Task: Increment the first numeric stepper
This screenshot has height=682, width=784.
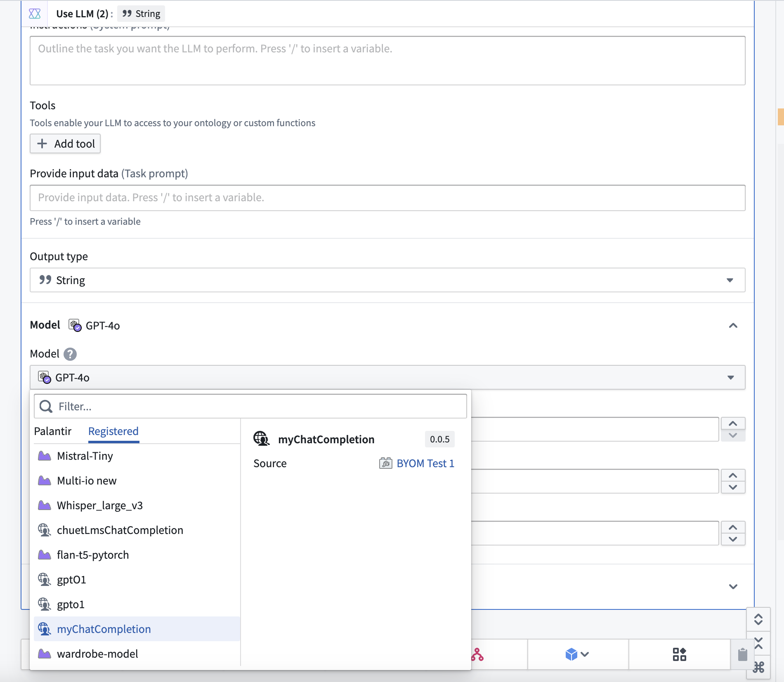Action: [733, 423]
